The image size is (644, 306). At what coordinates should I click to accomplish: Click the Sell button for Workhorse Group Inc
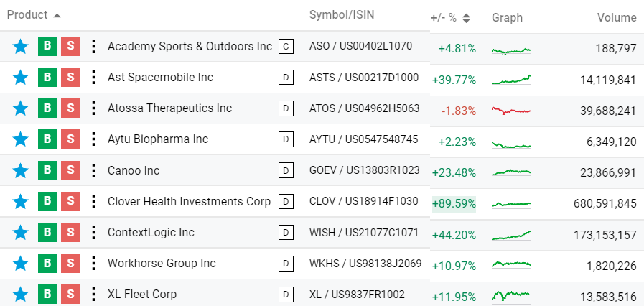pyautogui.click(x=70, y=263)
